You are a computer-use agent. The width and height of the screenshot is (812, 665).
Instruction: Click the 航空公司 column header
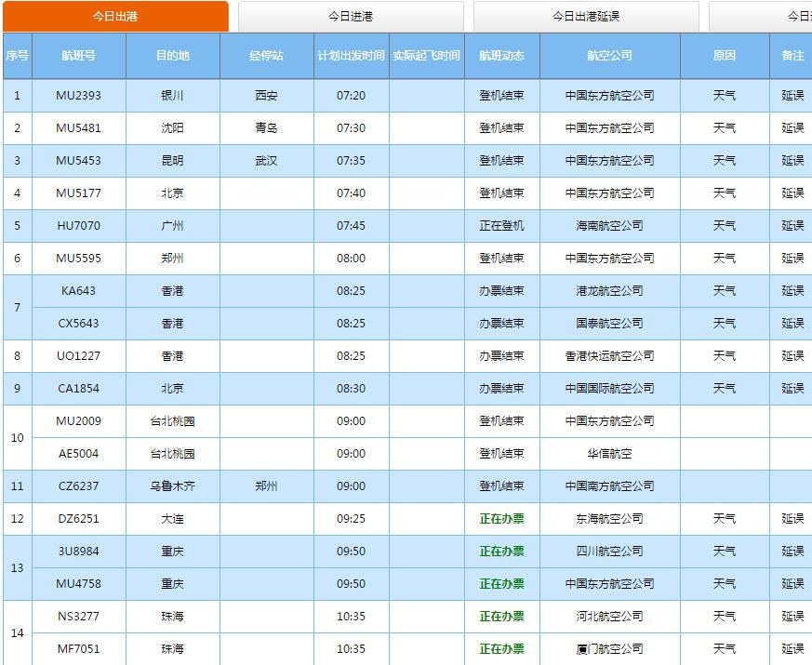[x=609, y=56]
